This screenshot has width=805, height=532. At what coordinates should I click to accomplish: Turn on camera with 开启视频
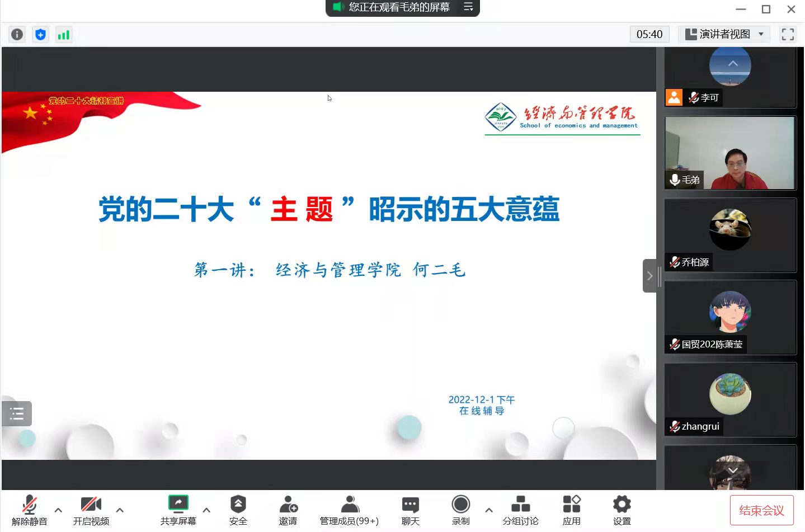(91, 510)
